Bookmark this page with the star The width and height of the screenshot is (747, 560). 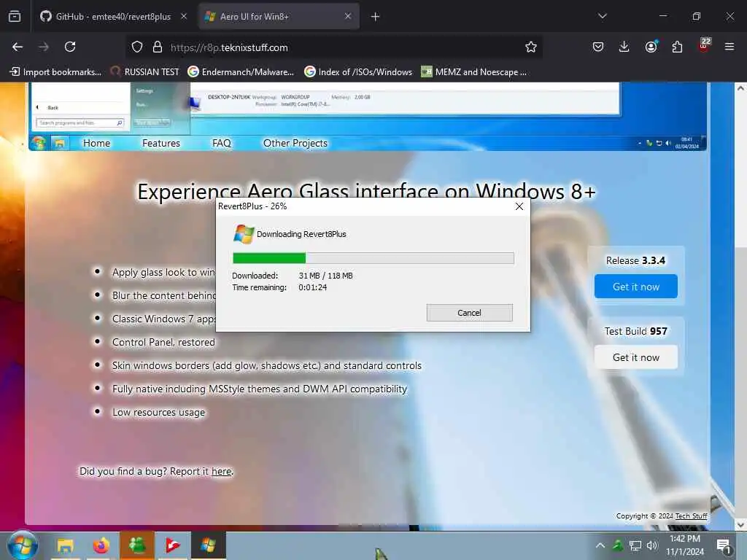tap(531, 47)
